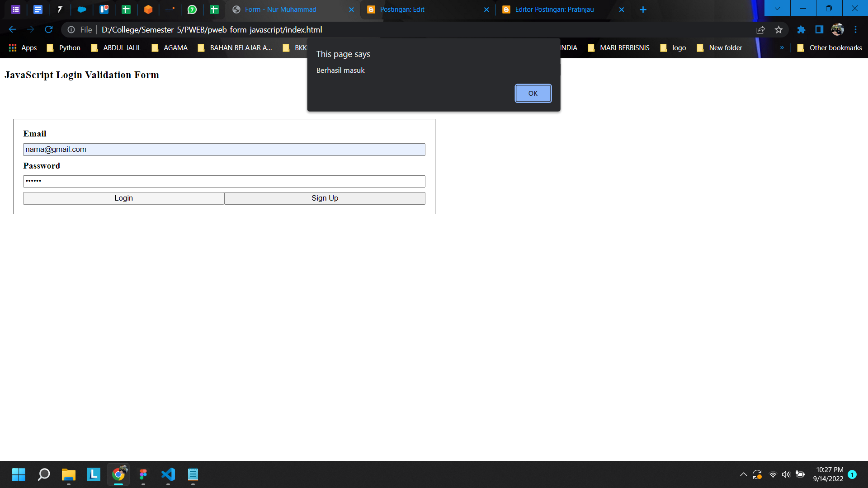The height and width of the screenshot is (488, 868).
Task: Bookmark page with the star icon
Action: point(778,30)
